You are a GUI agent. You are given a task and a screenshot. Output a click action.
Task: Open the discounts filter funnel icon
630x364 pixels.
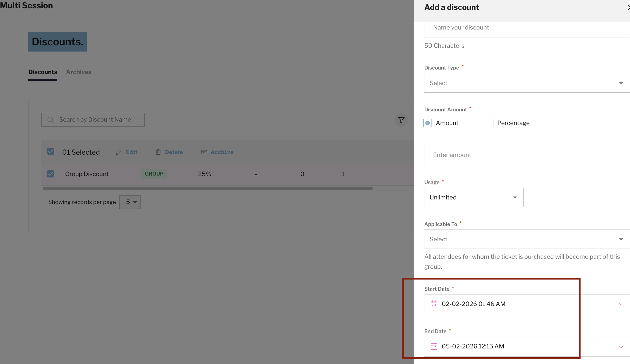pos(401,120)
